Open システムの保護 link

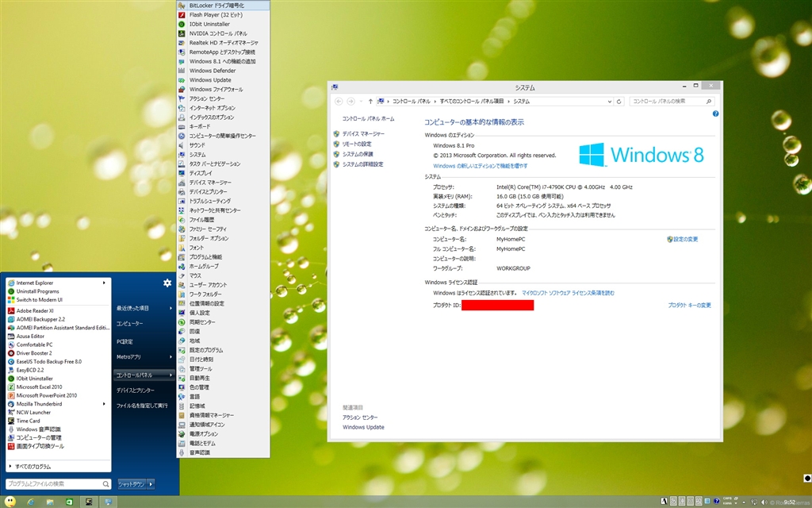click(358, 154)
